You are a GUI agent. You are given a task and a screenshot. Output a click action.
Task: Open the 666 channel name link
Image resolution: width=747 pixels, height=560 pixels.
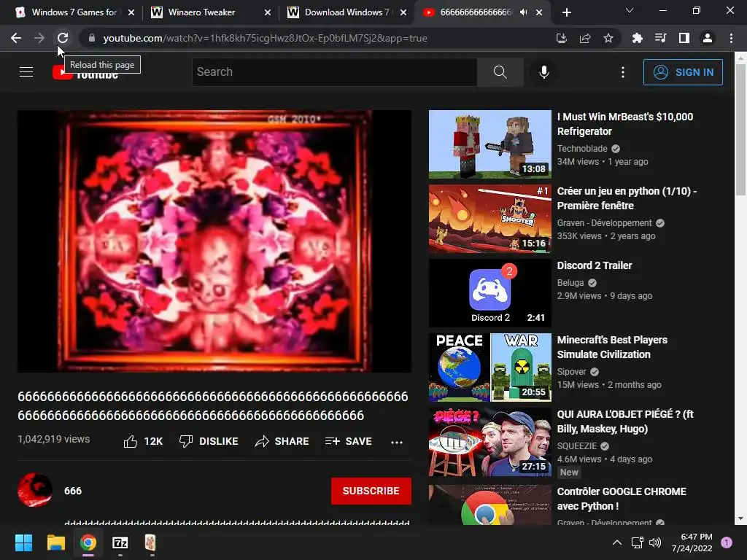click(x=73, y=491)
